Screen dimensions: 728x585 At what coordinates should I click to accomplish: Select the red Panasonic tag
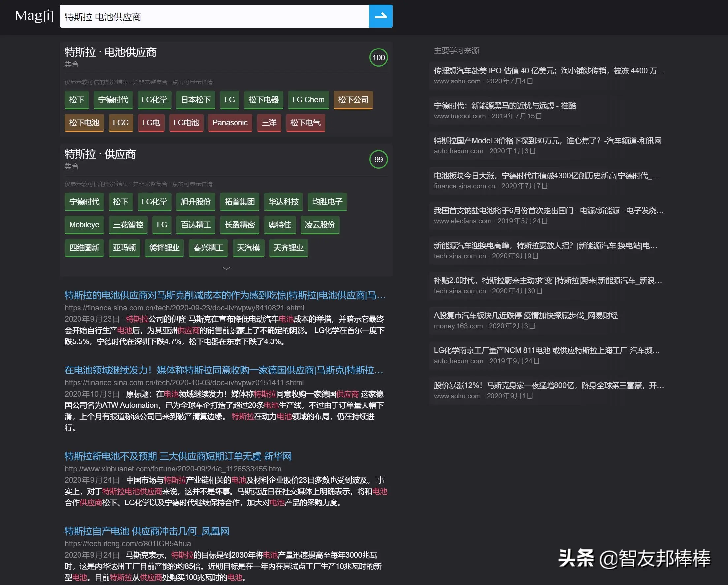click(230, 123)
